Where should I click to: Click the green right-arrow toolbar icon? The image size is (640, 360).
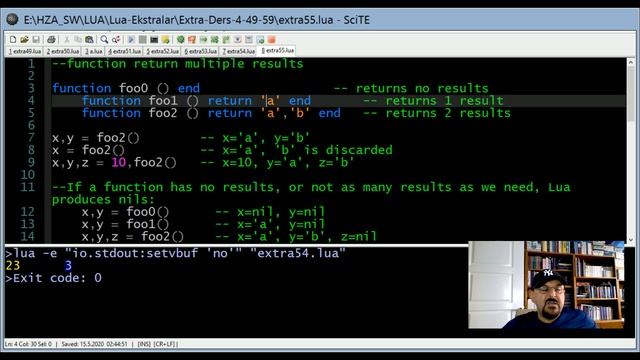tap(203, 40)
